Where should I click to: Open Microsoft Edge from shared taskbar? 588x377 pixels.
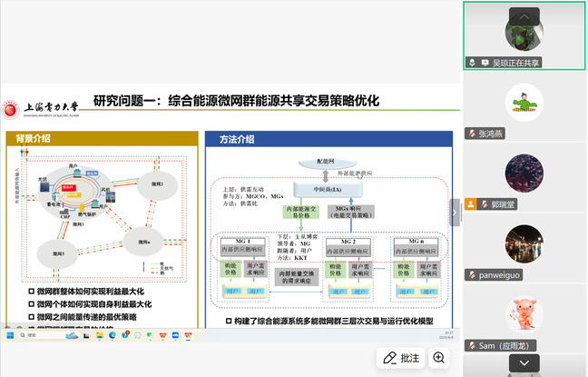(112, 335)
